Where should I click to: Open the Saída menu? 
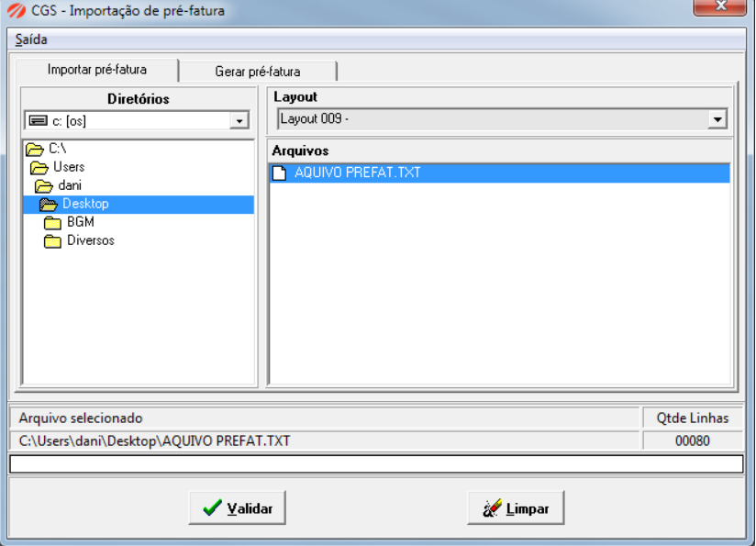coord(31,39)
